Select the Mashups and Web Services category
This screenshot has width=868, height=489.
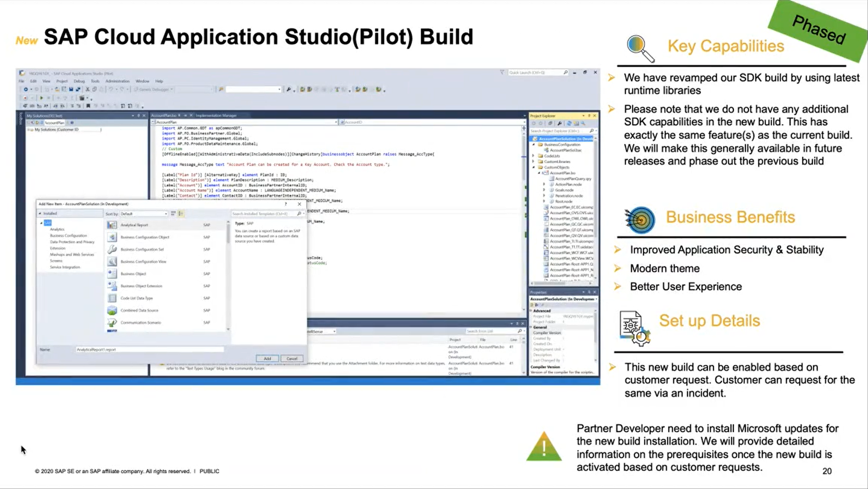tap(72, 255)
